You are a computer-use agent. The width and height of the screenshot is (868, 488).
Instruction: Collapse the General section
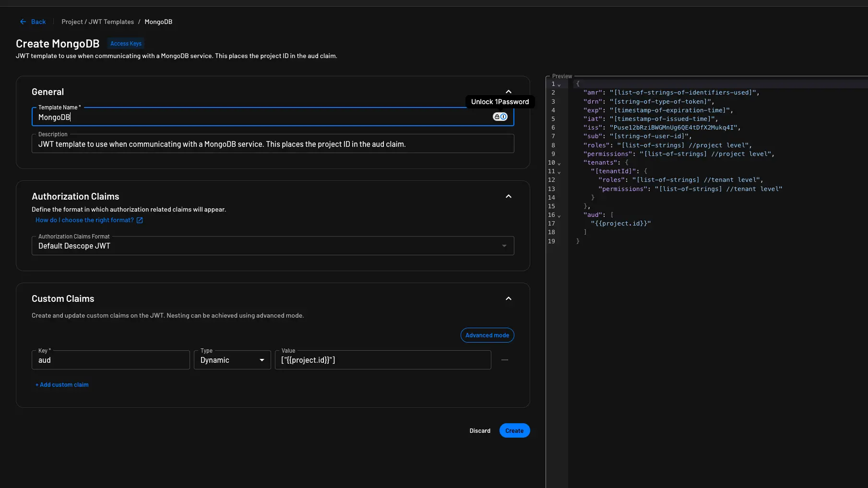[509, 92]
